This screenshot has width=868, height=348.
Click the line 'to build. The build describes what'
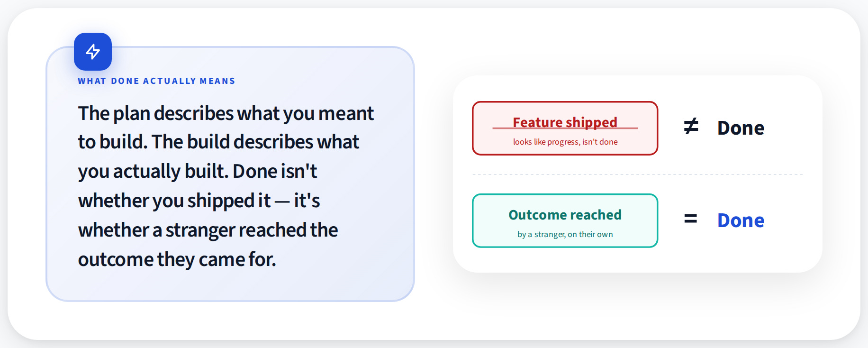(218, 142)
